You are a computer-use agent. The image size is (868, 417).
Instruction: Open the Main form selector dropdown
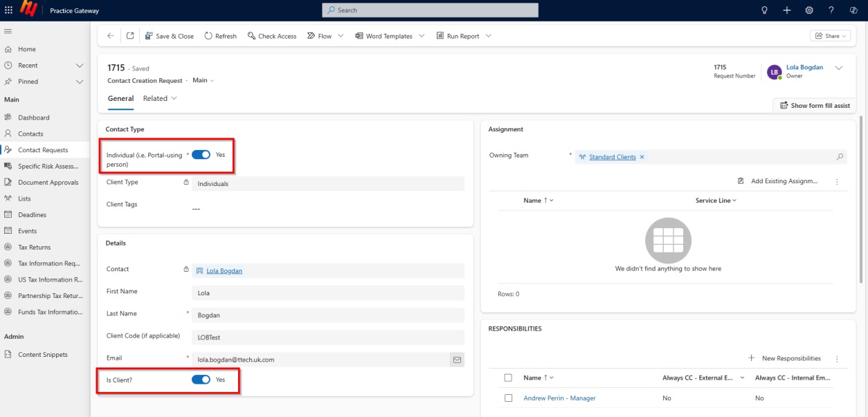coord(204,80)
